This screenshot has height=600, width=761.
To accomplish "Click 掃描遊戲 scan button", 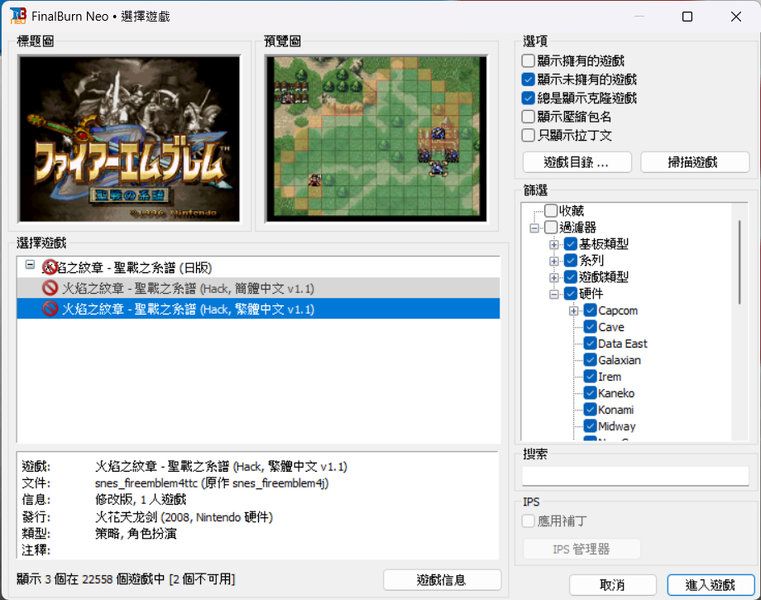I will point(695,162).
